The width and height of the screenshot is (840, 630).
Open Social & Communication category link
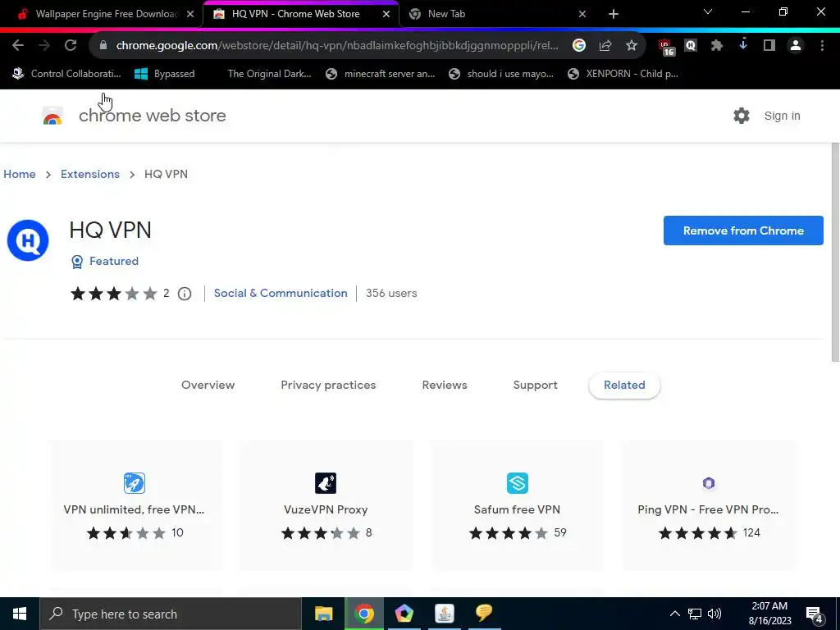281,294
